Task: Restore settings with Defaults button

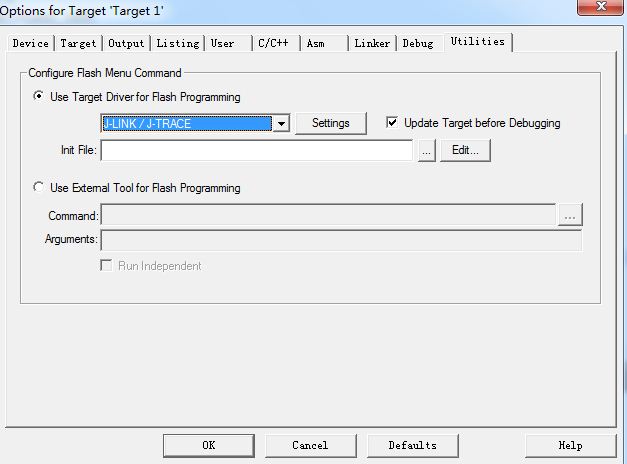Action: click(x=412, y=445)
